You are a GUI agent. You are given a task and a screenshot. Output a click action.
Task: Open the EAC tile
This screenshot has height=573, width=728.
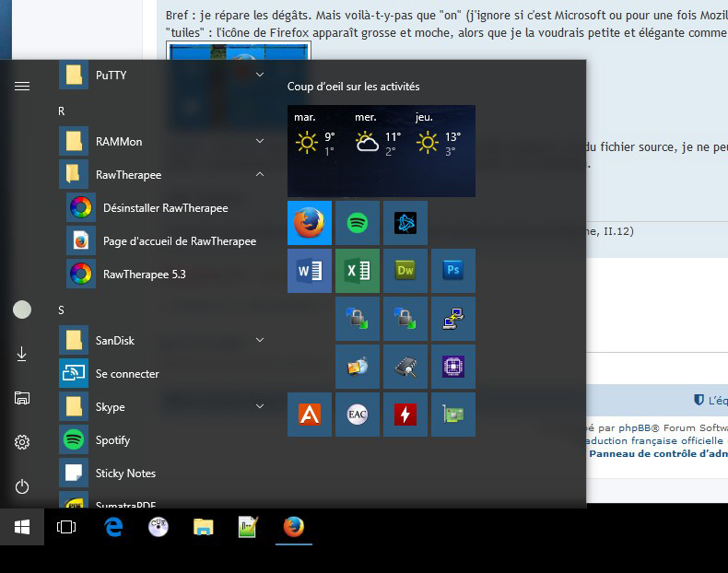358,415
